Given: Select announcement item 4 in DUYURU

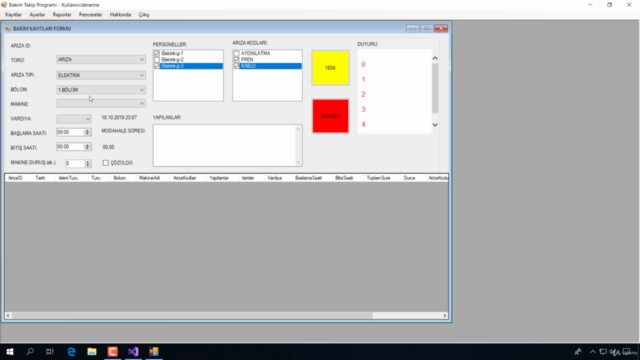Looking at the screenshot, I should point(363,124).
